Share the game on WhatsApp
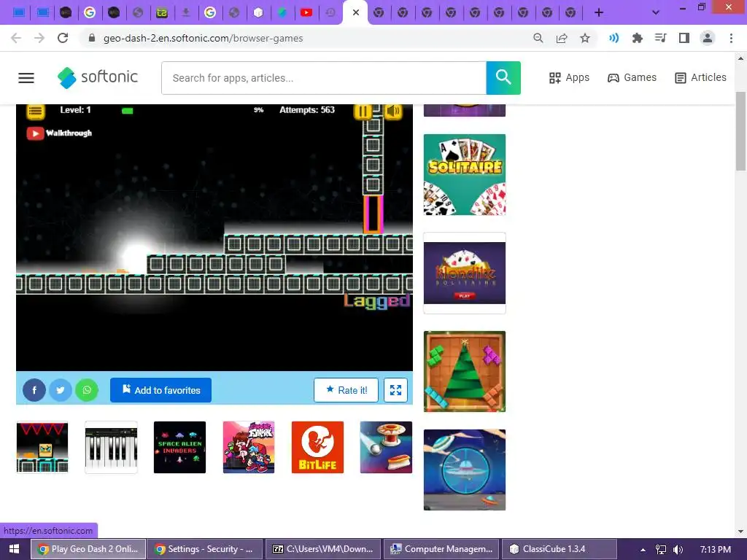 87,390
